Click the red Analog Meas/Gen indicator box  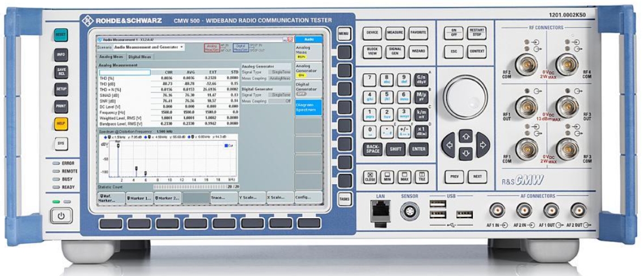[x=212, y=47]
